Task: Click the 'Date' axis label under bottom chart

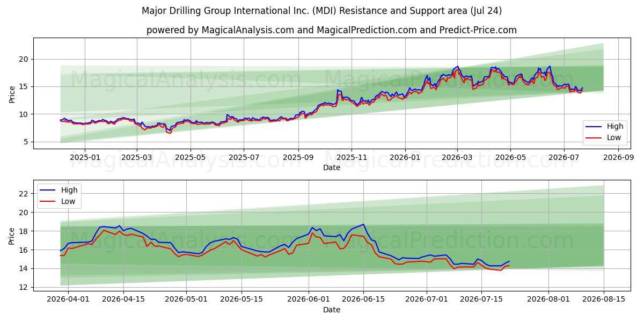Action: tap(332, 310)
